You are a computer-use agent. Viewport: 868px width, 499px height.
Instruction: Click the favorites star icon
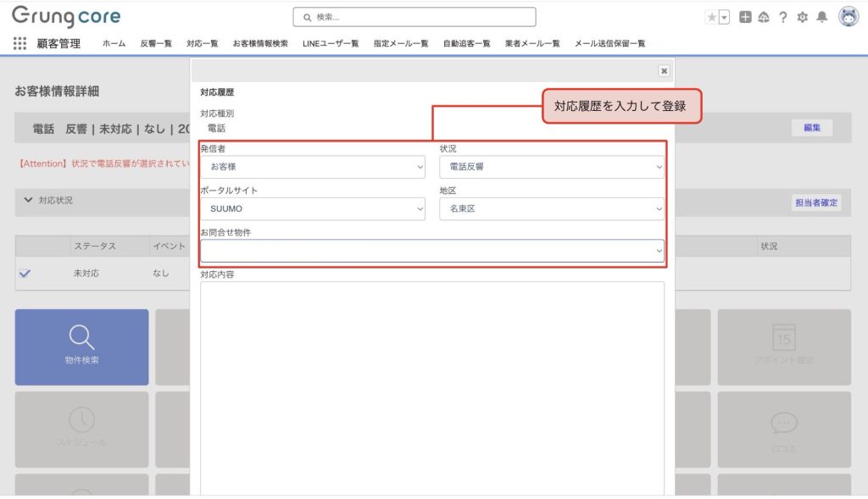(x=712, y=17)
